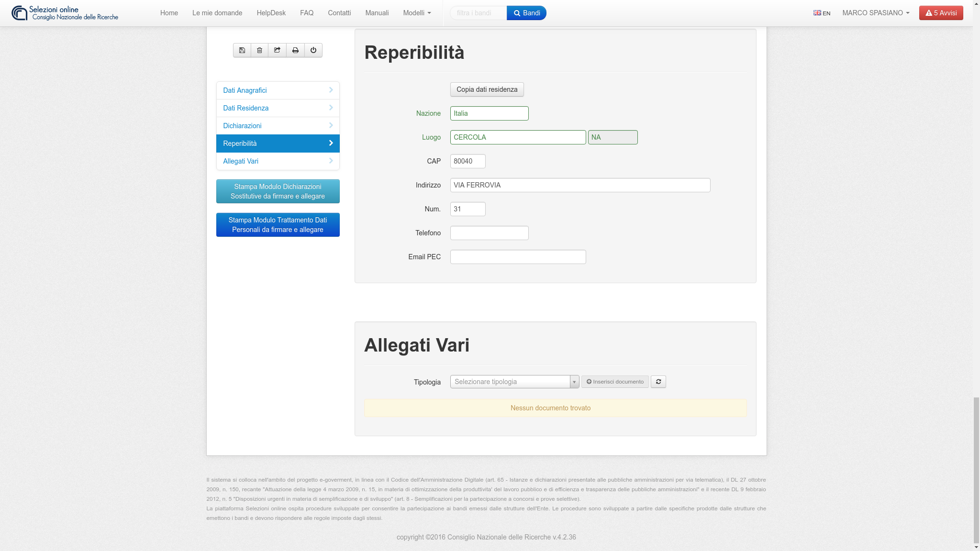
Task: Switch language via EN flag
Action: tap(822, 13)
